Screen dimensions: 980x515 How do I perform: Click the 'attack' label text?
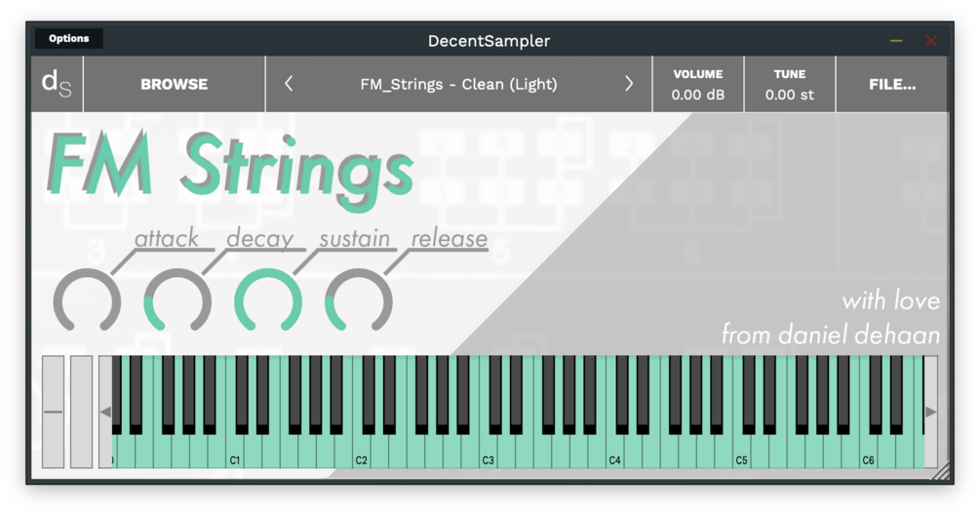[x=166, y=239]
